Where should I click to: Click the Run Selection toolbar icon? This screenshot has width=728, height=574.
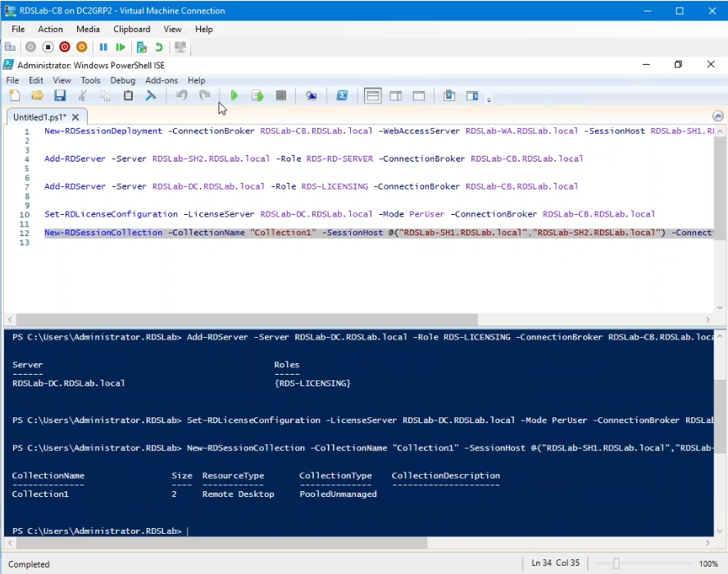257,95
